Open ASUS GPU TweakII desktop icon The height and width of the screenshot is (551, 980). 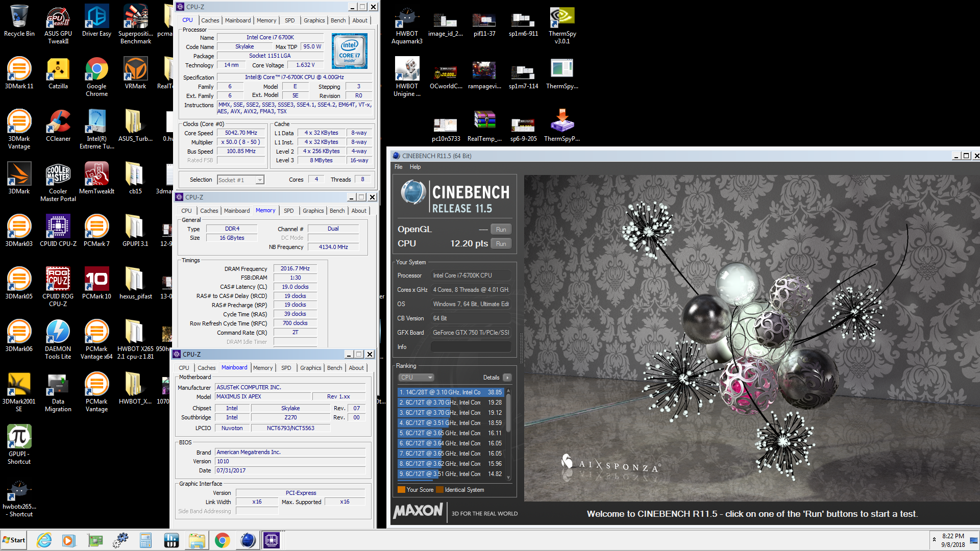pos(58,25)
